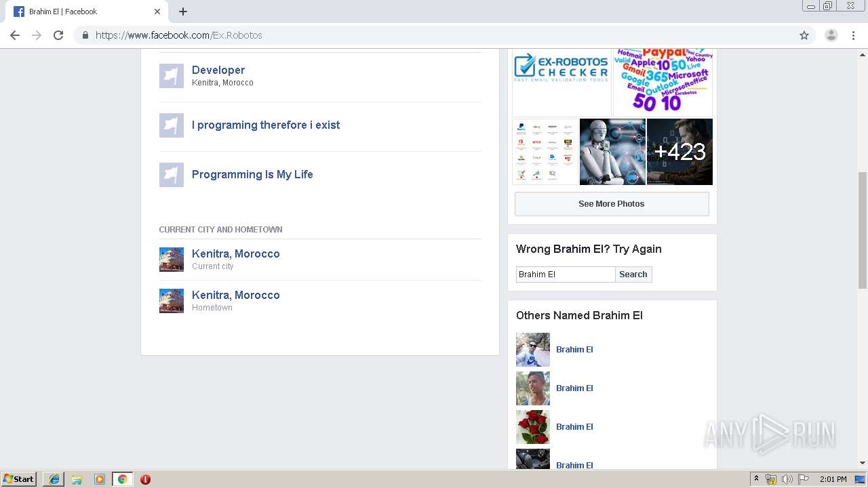868x488 pixels.
Task: Open the second Brahim El profile picture
Action: tap(533, 388)
